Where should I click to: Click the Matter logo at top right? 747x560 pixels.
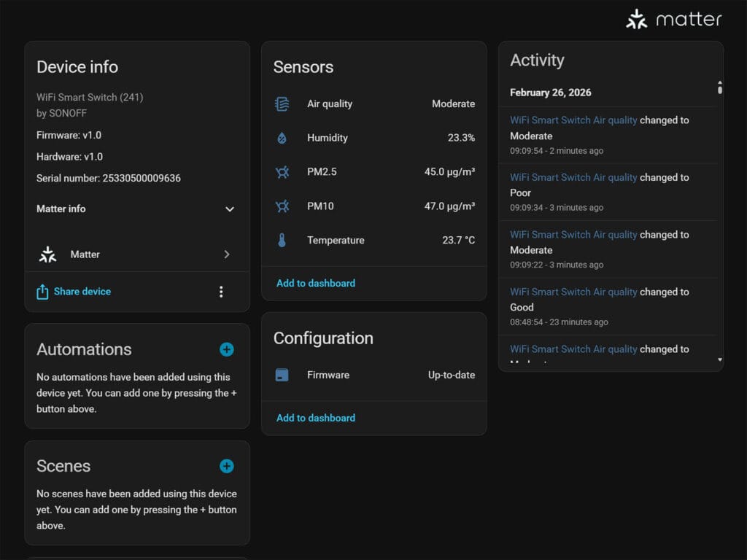[x=674, y=20]
